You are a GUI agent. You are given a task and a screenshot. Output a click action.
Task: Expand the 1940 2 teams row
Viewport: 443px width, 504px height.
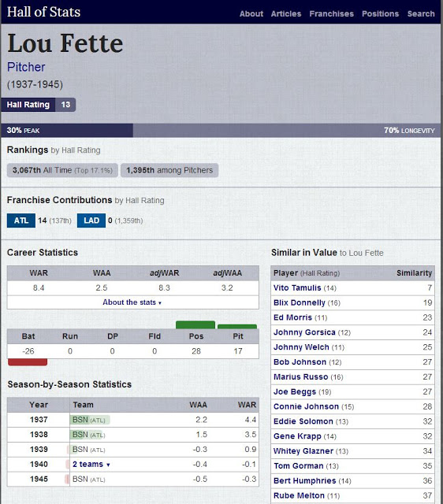point(91,464)
